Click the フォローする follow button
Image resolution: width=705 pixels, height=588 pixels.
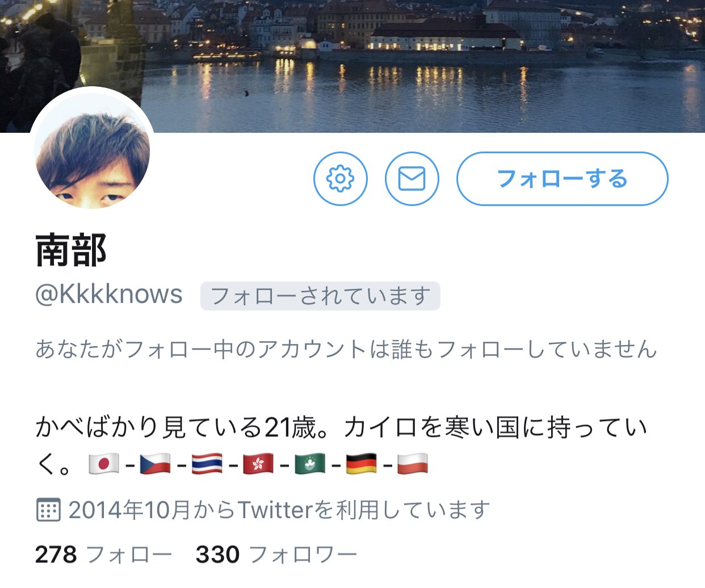click(x=563, y=179)
